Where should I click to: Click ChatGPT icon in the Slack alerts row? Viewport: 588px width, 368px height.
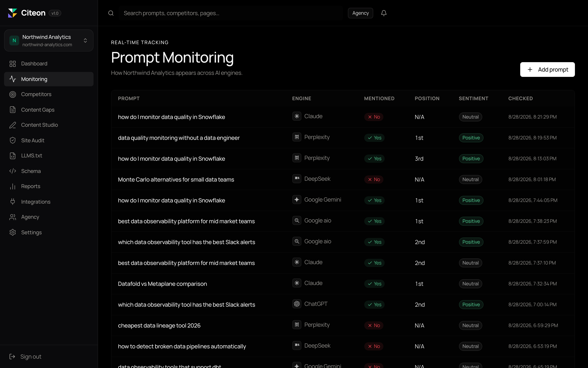297,304
